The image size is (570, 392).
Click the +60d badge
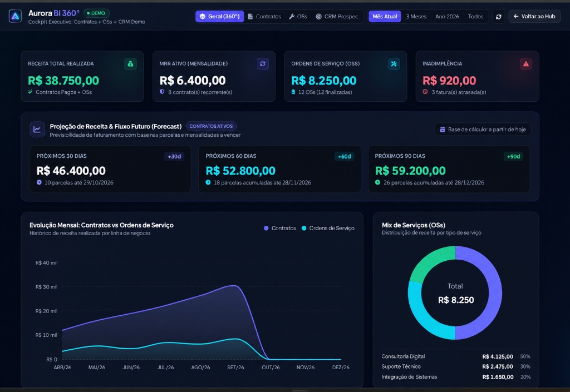coord(344,156)
